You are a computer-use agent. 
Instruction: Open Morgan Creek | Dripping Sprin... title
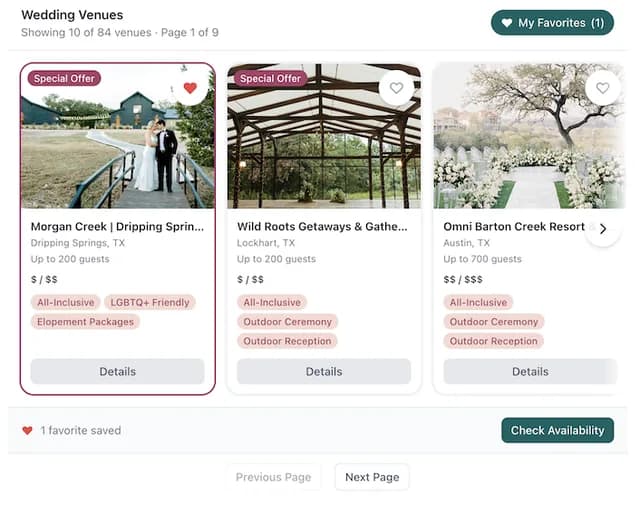pos(117,226)
